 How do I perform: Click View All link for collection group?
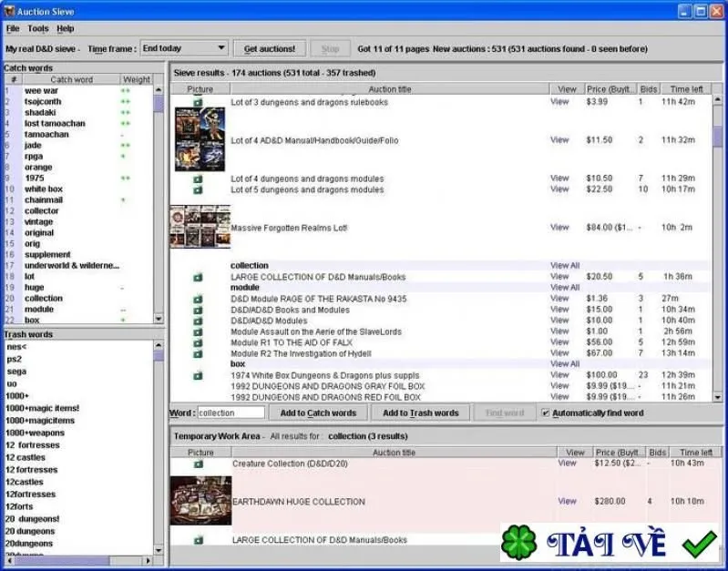[565, 266]
